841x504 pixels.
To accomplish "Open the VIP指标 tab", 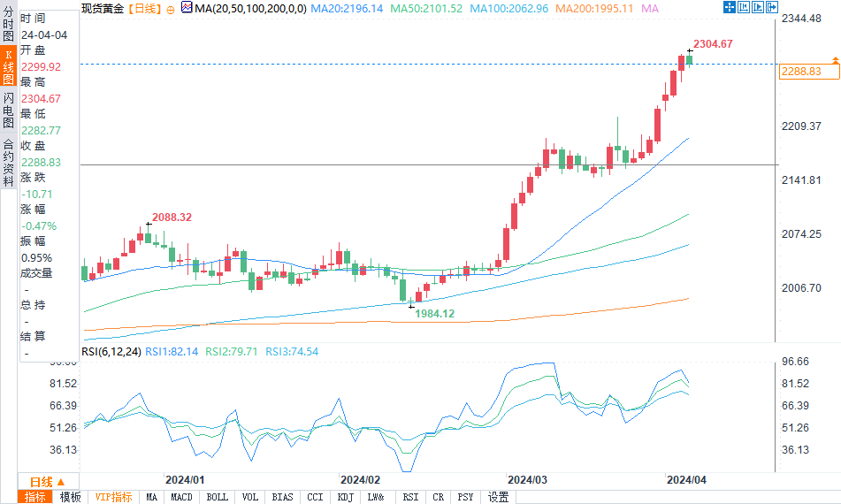I will tap(114, 497).
